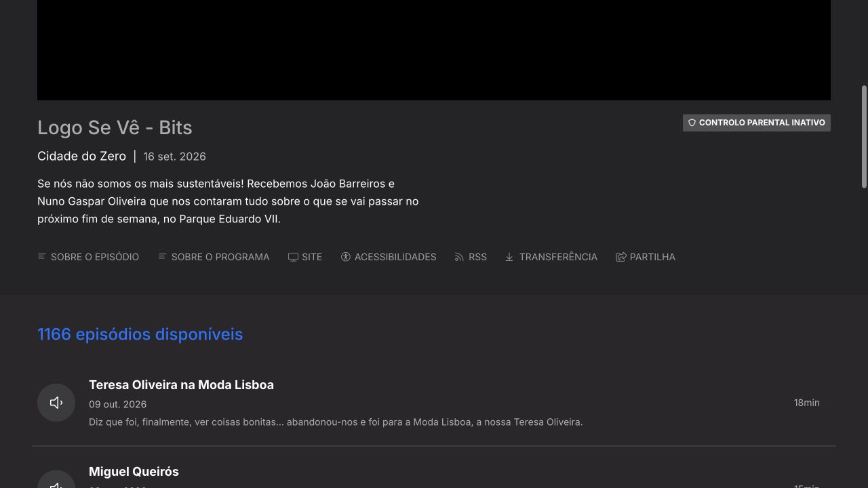
Task: Open the Acessibilidades options
Action: [389, 257]
